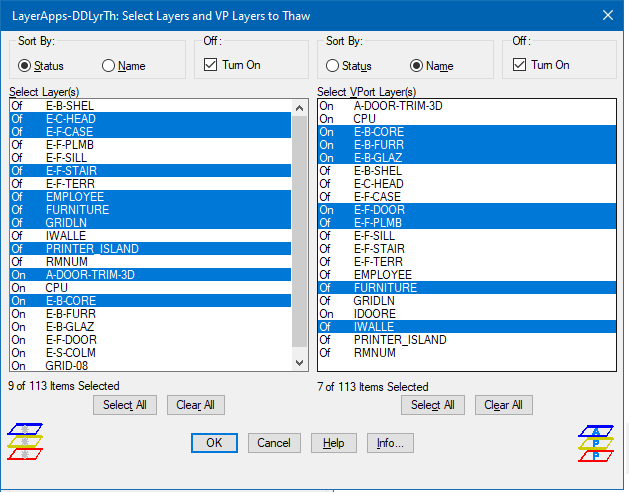Image resolution: width=632 pixels, height=493 pixels.
Task: Select Status sort for Layers list
Action: click(x=41, y=66)
